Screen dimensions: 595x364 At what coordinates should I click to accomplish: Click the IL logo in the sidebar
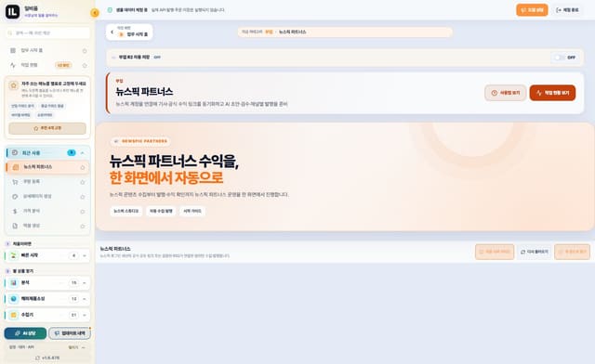(12, 12)
